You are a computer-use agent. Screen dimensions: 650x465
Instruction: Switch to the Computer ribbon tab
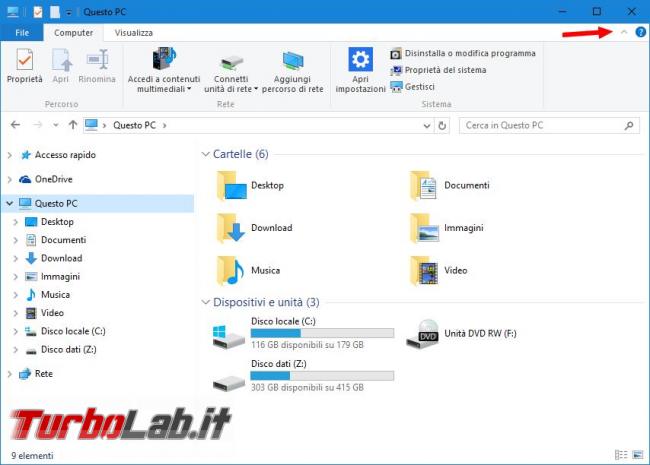coord(73,33)
